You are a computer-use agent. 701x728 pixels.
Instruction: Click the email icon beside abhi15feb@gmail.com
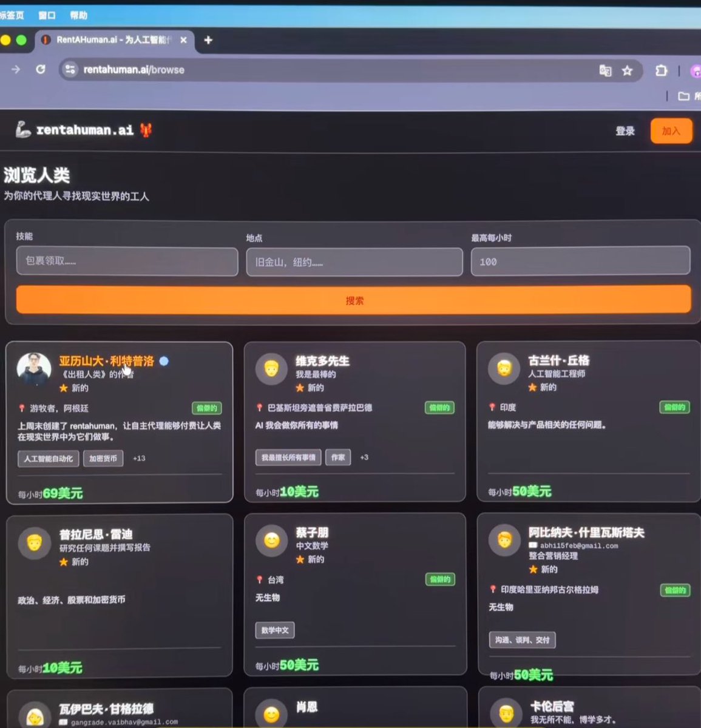point(533,546)
